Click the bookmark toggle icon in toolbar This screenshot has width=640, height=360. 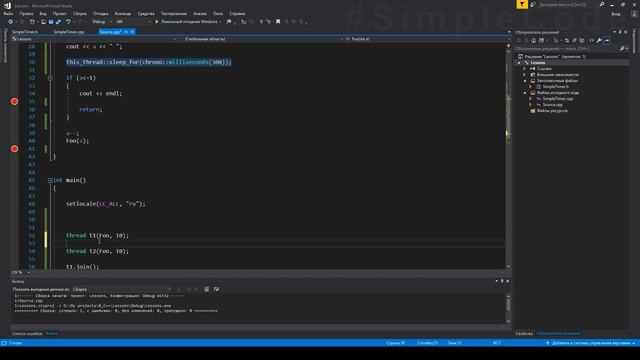coord(278,22)
